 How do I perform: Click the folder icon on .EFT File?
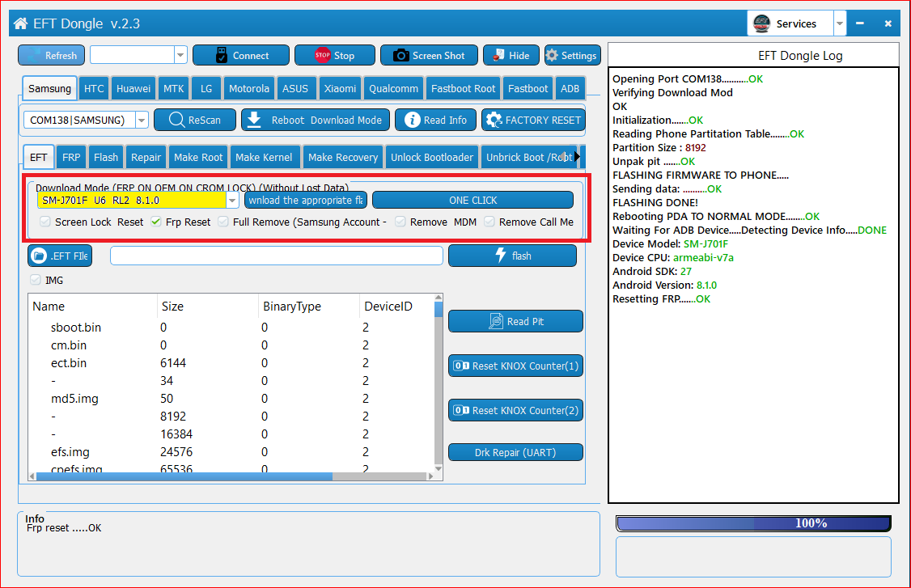coord(39,256)
